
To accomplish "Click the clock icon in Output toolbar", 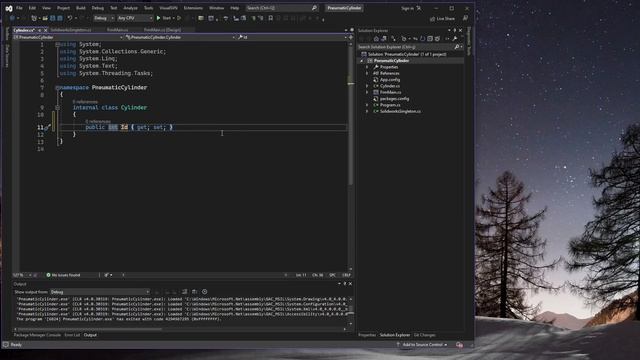I will (205, 292).
